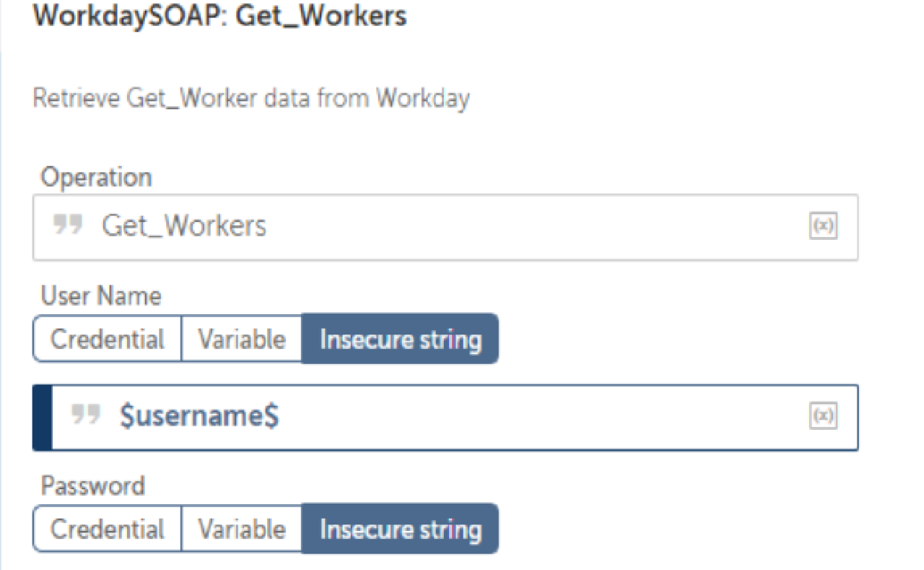Click the dark blue bar on username field
This screenshot has width=924, height=570.
click(43, 418)
